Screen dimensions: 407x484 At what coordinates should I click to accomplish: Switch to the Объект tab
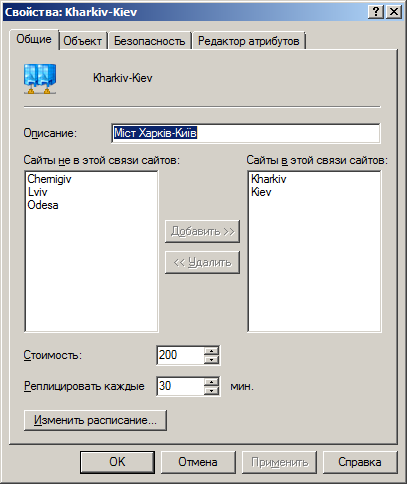[83, 41]
